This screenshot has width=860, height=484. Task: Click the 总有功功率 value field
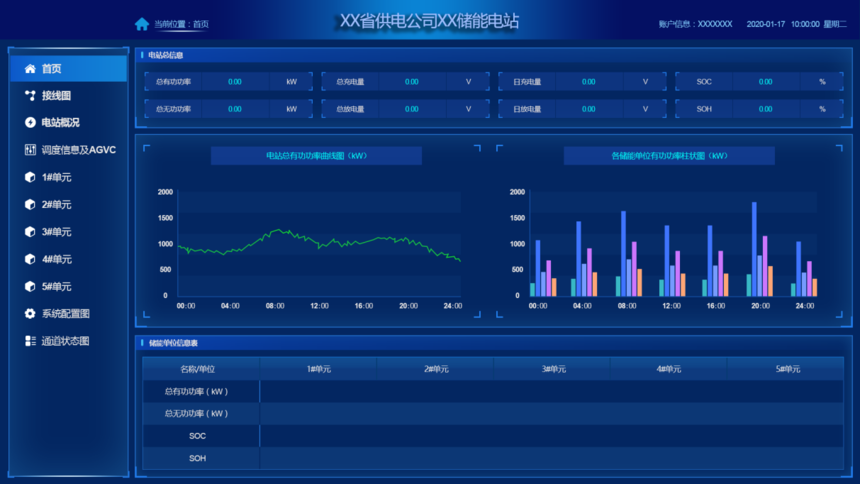pyautogui.click(x=235, y=82)
